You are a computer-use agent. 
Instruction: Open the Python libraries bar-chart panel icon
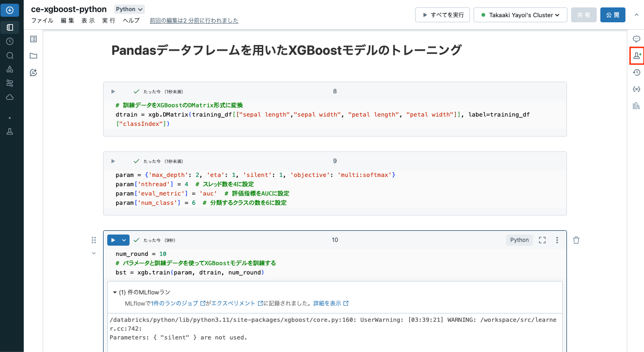tap(637, 105)
